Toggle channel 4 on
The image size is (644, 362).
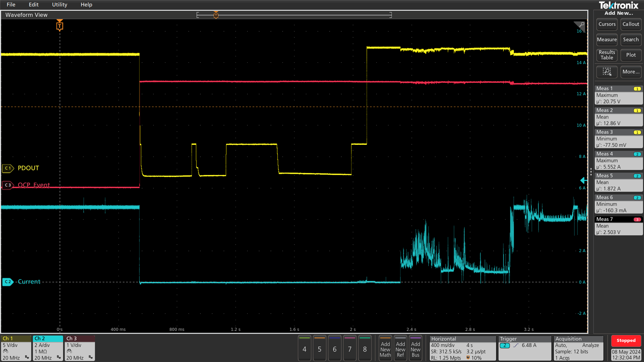coord(305,348)
